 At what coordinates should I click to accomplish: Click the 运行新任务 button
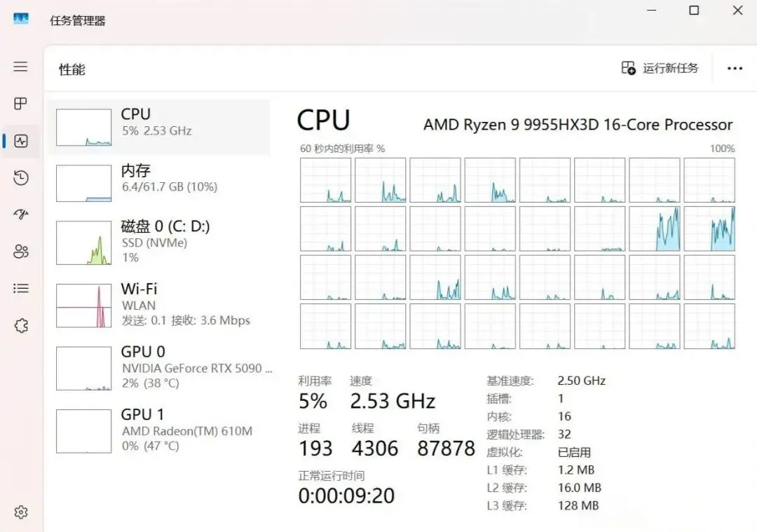[x=660, y=68]
